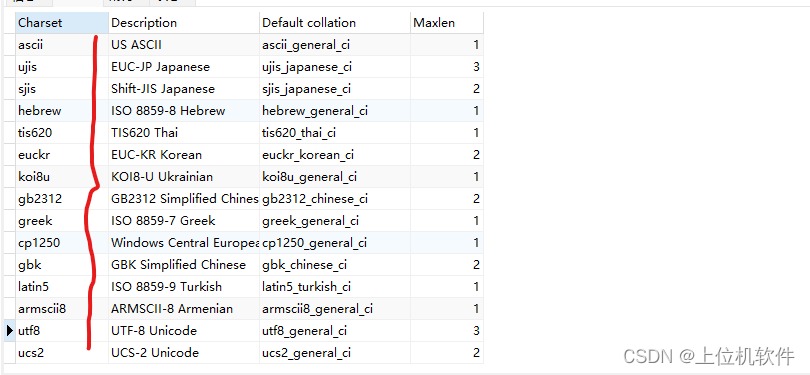This screenshot has width=810, height=375.
Task: Select the euckr_korean_ci collation cell
Action: coord(335,155)
